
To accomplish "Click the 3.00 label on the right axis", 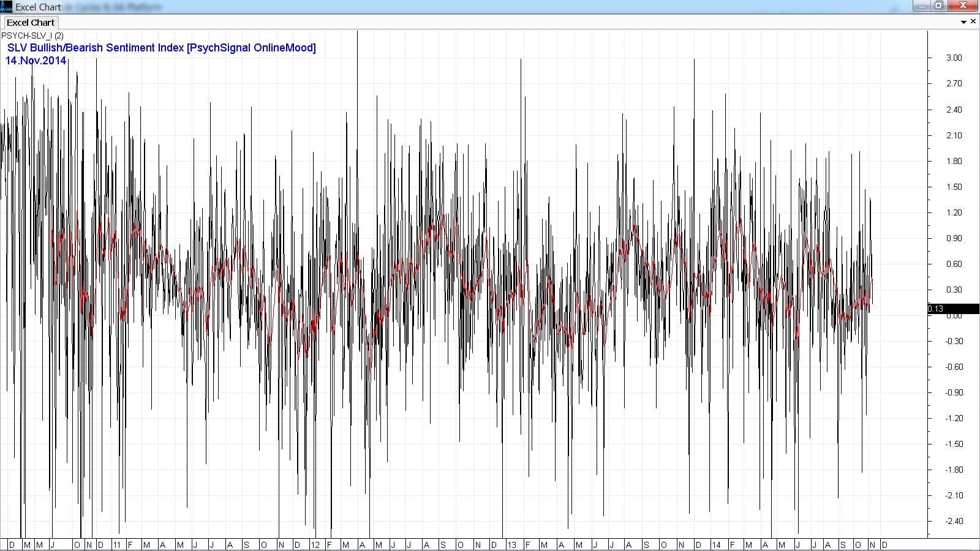I will (x=954, y=58).
